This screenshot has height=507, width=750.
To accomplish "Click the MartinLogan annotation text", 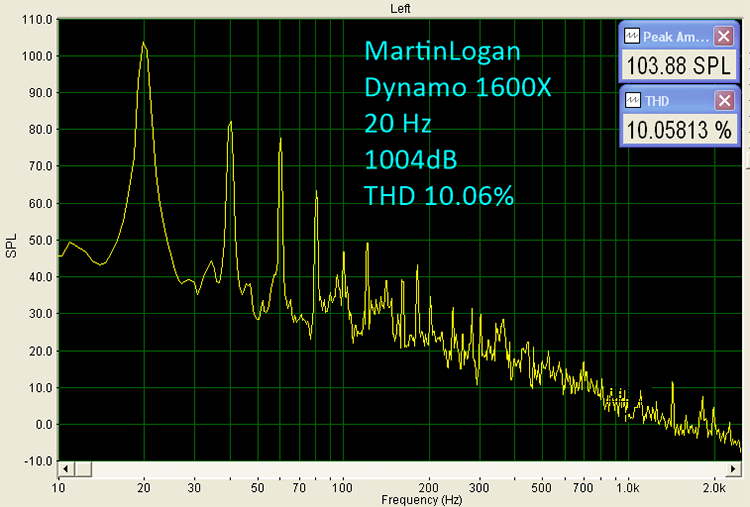I will click(442, 52).
